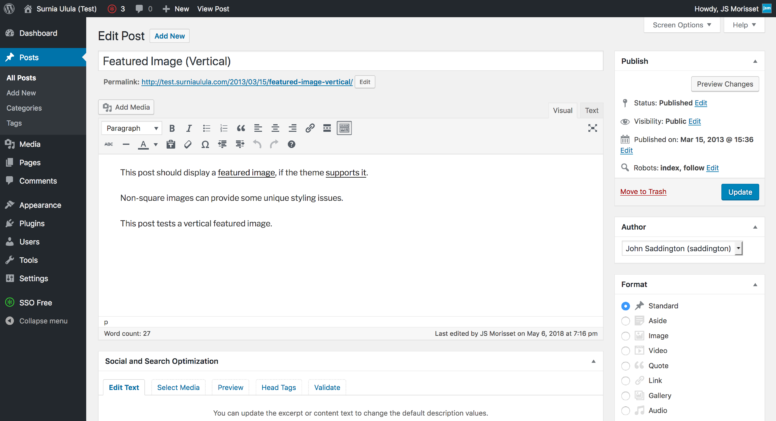Open special character picker
This screenshot has height=421, width=776.
pyautogui.click(x=205, y=144)
